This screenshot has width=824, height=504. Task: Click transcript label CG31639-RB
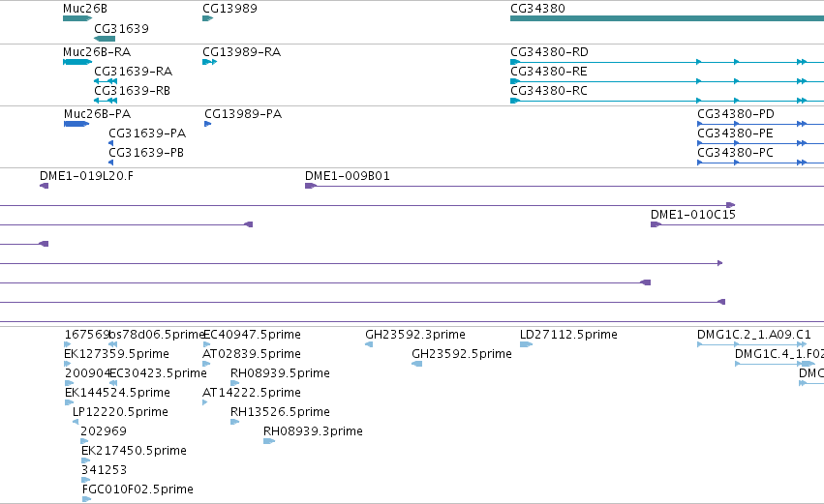point(132,90)
